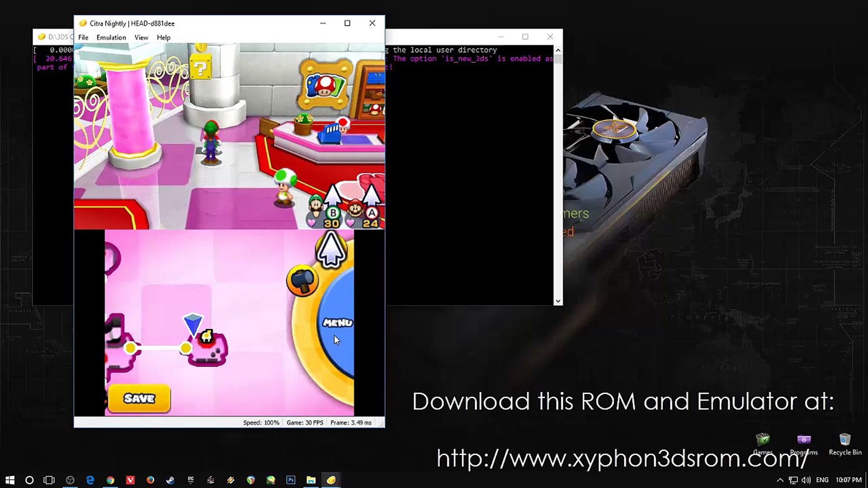Open the View menu

pyautogui.click(x=141, y=38)
